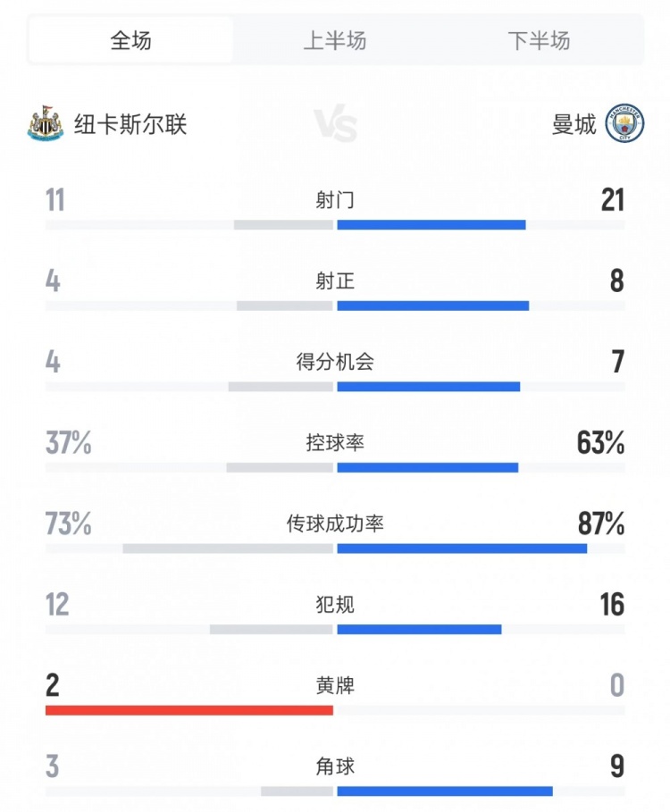Click the 控球率 possession label
This screenshot has width=670, height=812.
(335, 443)
